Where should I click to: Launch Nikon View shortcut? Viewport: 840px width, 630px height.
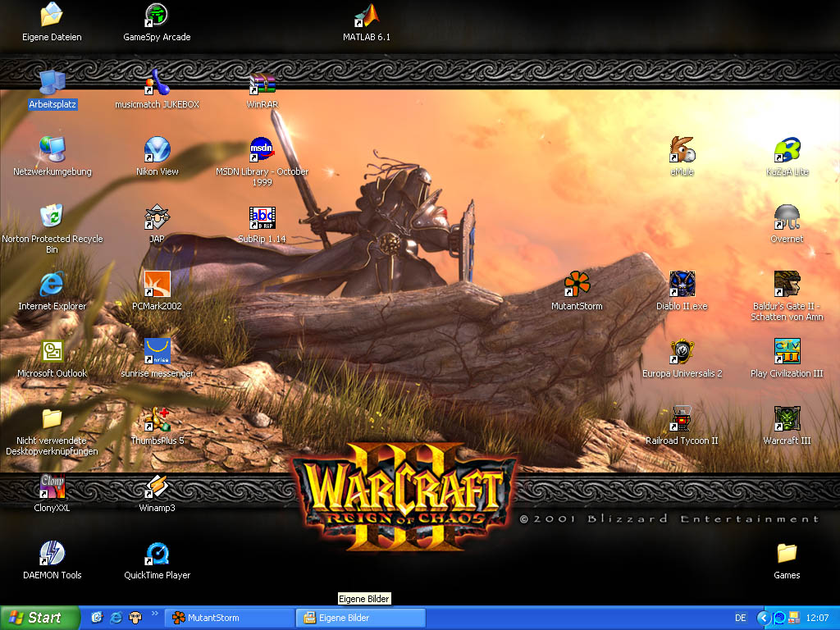click(x=157, y=149)
